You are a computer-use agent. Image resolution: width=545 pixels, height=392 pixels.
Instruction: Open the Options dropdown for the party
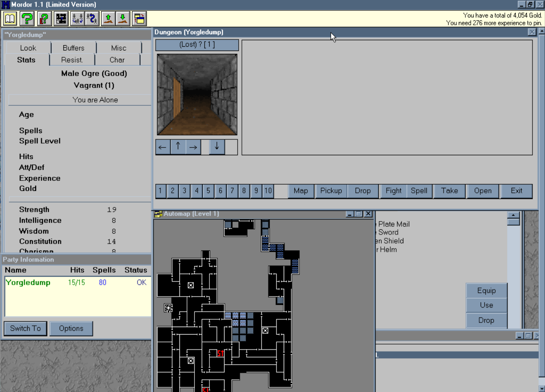point(71,328)
